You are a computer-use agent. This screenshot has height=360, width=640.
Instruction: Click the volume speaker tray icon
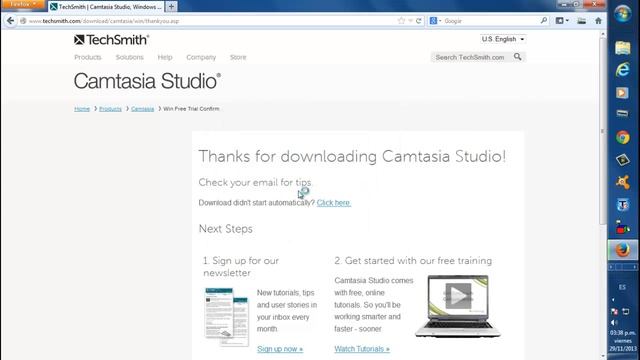614,323
